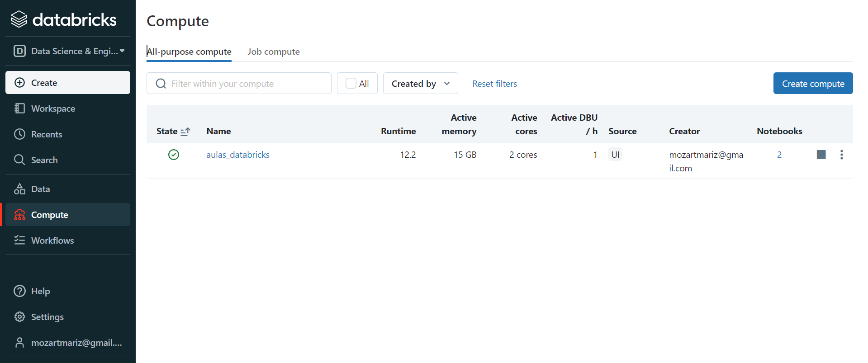The image size is (868, 363).
Task: Toggle the All checkbox
Action: (x=351, y=83)
